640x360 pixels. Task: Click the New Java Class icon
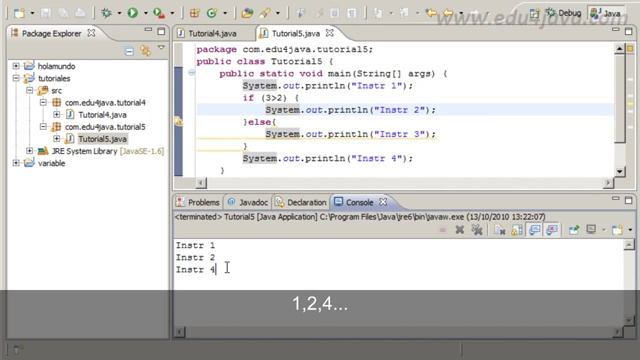[x=211, y=13]
